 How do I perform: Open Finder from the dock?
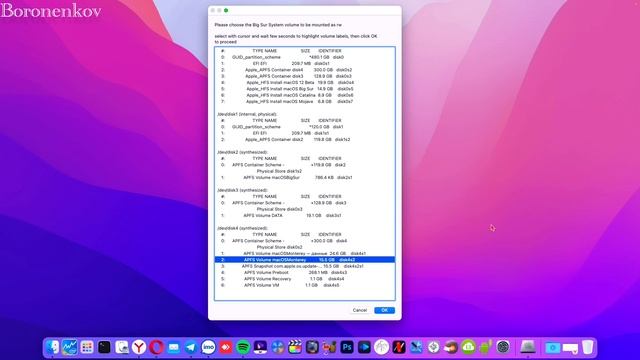coord(52,347)
